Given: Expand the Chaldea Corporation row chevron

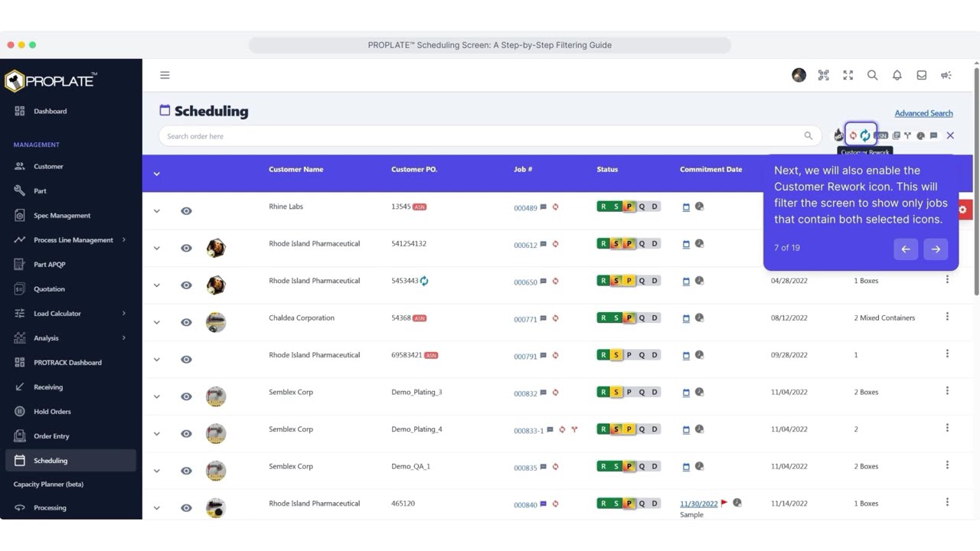Looking at the screenshot, I should pyautogui.click(x=157, y=322).
